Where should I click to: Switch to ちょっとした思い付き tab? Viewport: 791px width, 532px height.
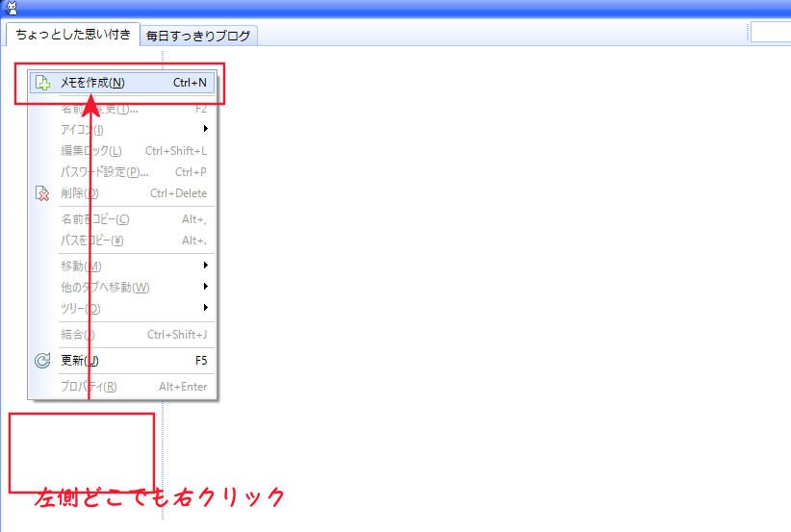click(72, 35)
